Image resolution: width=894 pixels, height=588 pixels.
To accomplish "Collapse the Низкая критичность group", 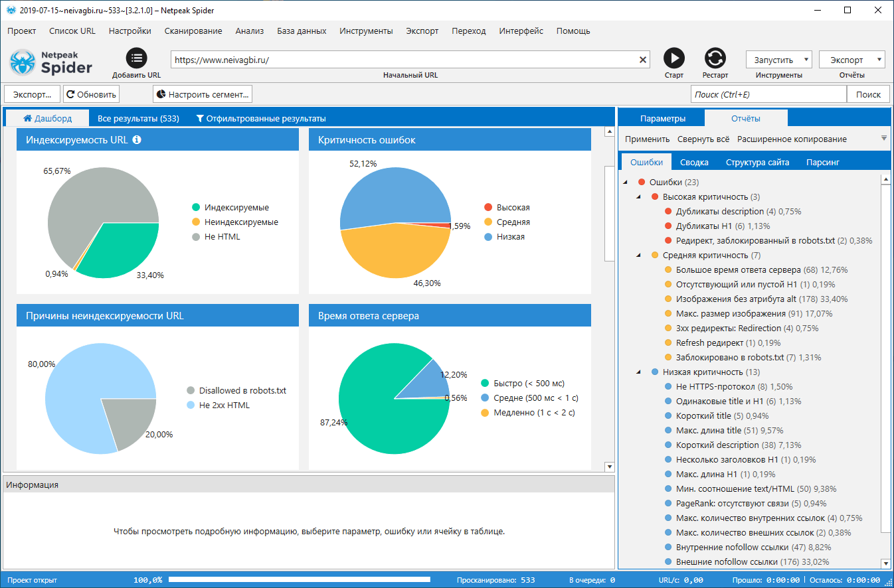I will point(639,372).
